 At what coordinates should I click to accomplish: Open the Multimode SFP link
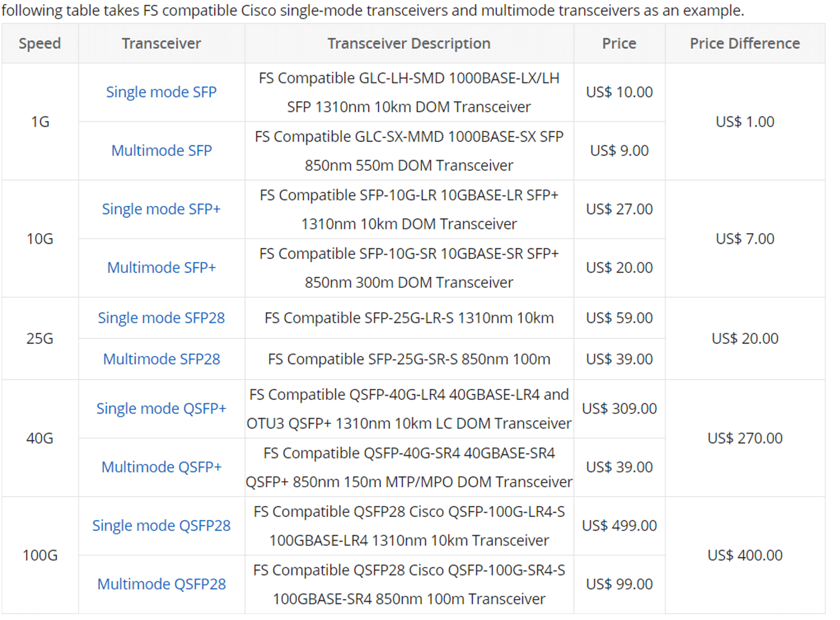coord(161,151)
